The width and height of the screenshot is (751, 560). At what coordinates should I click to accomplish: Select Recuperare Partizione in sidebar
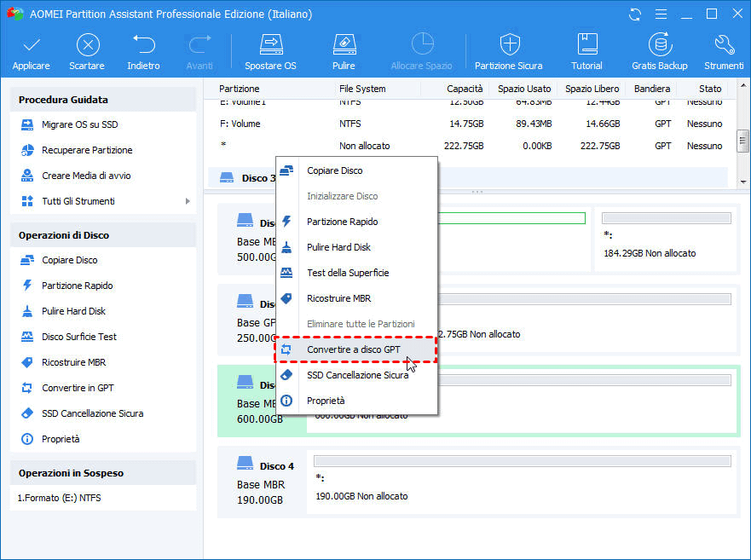click(x=87, y=150)
